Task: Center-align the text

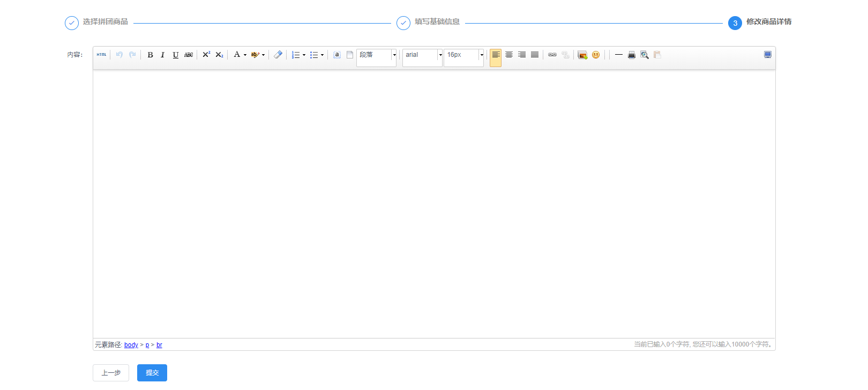Action: coord(509,55)
